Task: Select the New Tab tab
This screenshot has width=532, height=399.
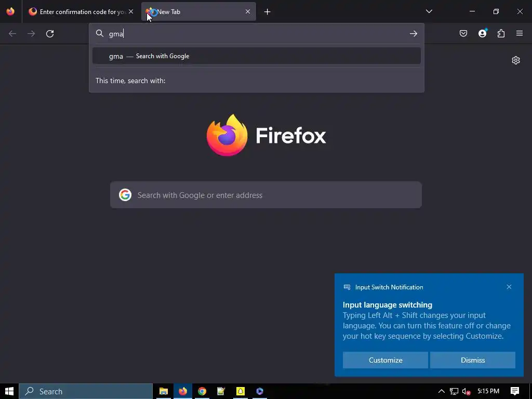Action: (198, 11)
